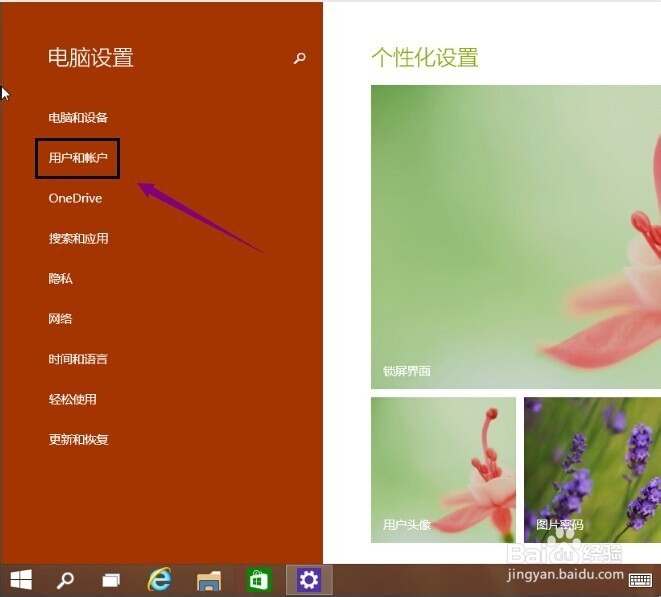Image resolution: width=661 pixels, height=597 pixels.
Task: Open the 锁屏界面 lock screen tile
Action: (x=516, y=237)
